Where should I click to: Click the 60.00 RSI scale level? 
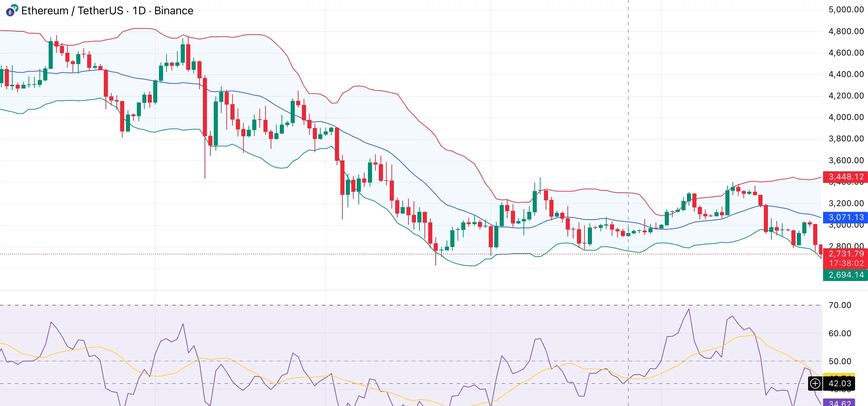(839, 333)
